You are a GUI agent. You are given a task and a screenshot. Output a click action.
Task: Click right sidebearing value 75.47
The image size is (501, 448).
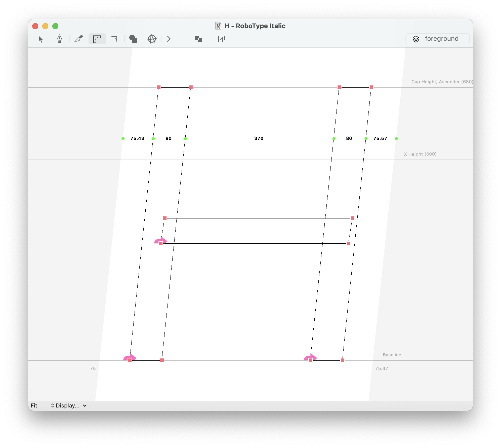(x=382, y=368)
